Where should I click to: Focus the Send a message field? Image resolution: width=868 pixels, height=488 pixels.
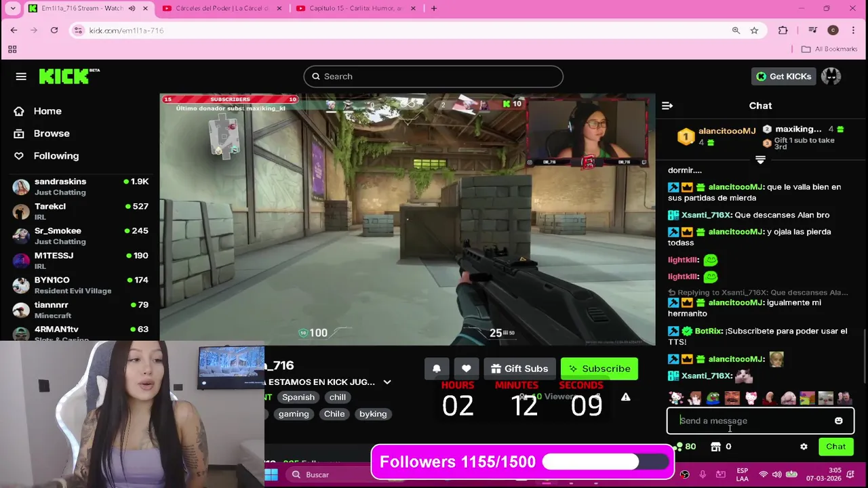[760, 421]
